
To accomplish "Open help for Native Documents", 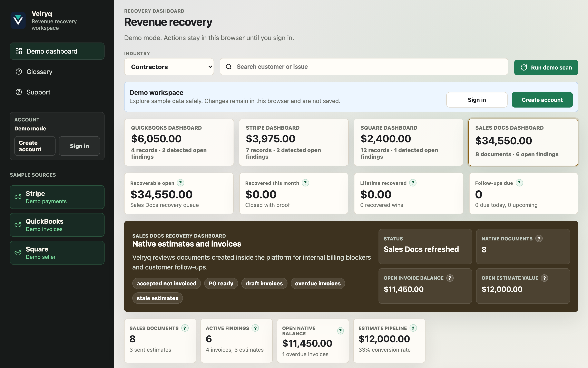I will tap(539, 239).
